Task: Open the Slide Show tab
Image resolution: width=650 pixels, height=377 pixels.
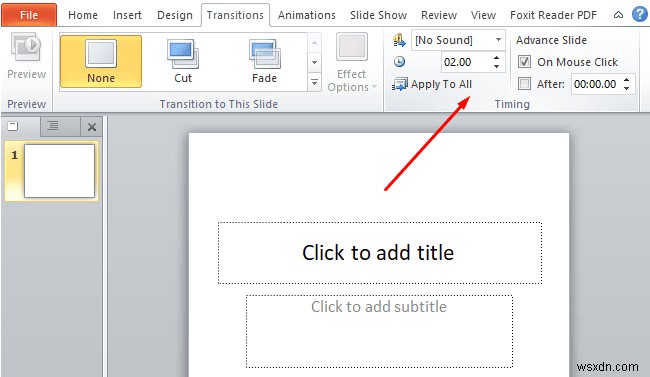Action: (x=378, y=15)
